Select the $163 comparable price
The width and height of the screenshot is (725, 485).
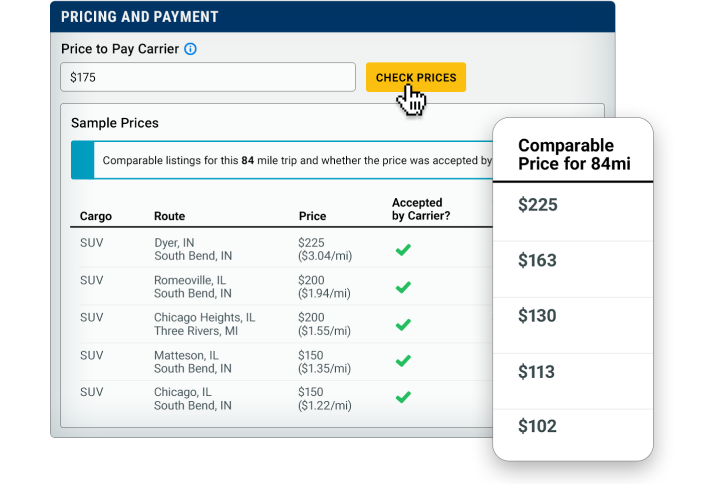point(537,260)
